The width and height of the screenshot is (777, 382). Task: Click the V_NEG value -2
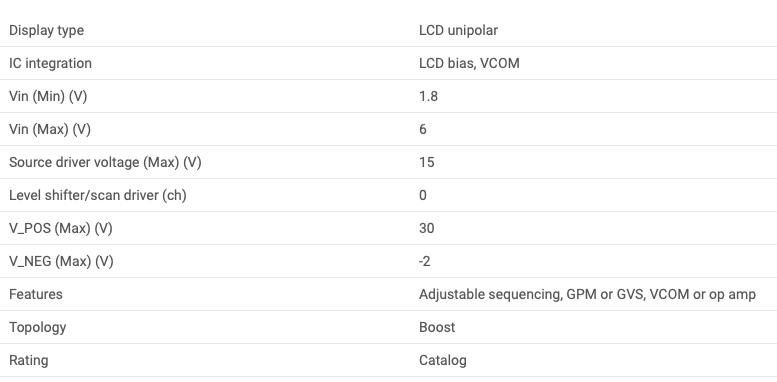425,261
